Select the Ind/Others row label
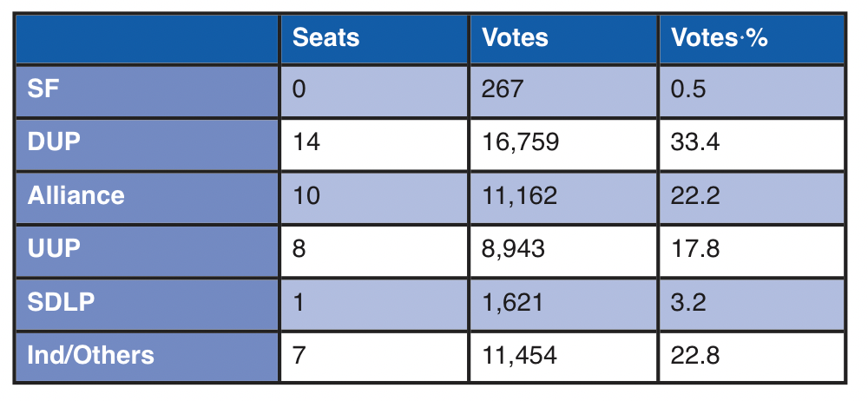Screen dimensions: 868x401 click(x=90, y=354)
